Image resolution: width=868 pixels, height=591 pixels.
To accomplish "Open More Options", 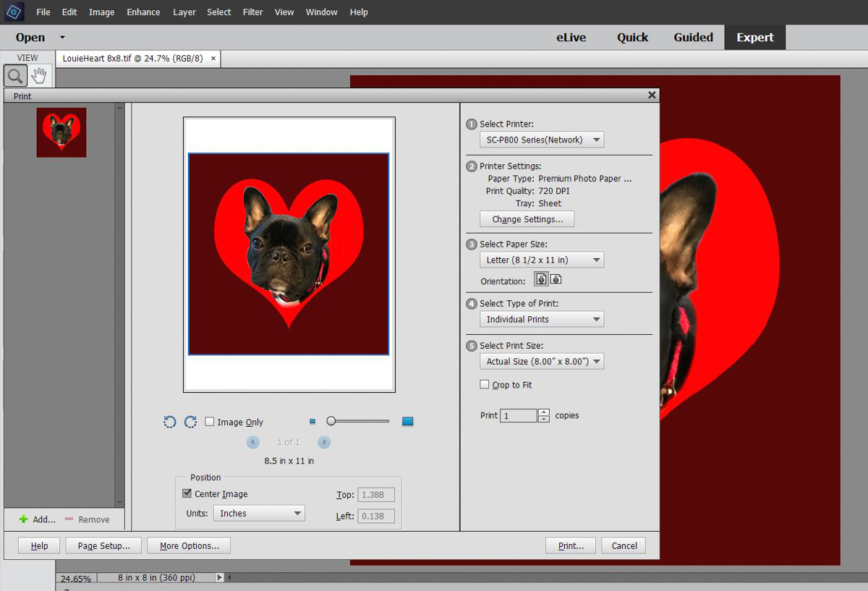I will [x=189, y=545].
